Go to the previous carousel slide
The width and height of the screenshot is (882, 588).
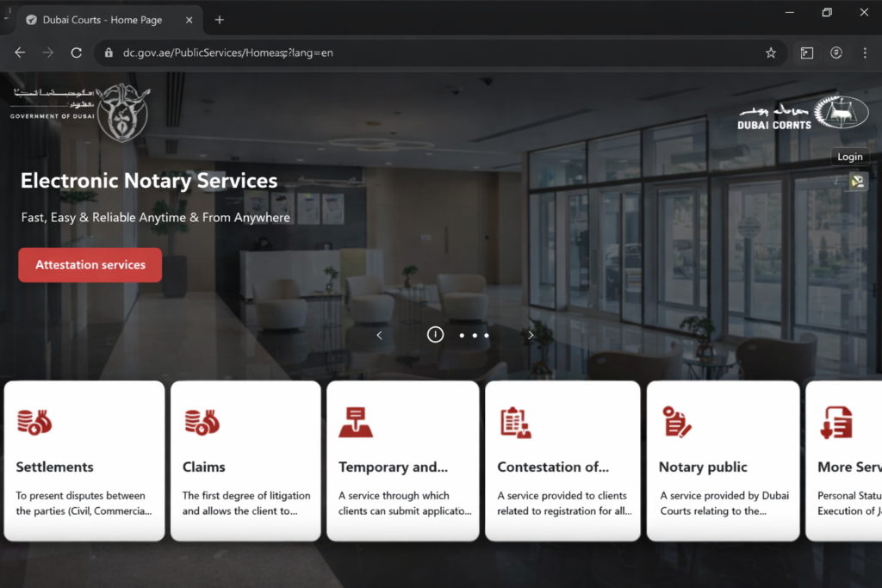[x=380, y=335]
